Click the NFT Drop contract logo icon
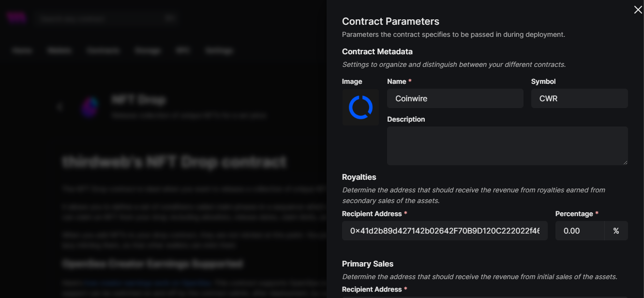The height and width of the screenshot is (298, 644). pos(90,107)
